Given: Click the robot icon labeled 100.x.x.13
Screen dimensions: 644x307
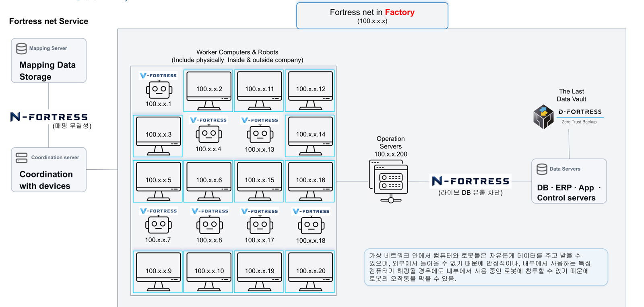Looking at the screenshot, I should click(x=260, y=134).
